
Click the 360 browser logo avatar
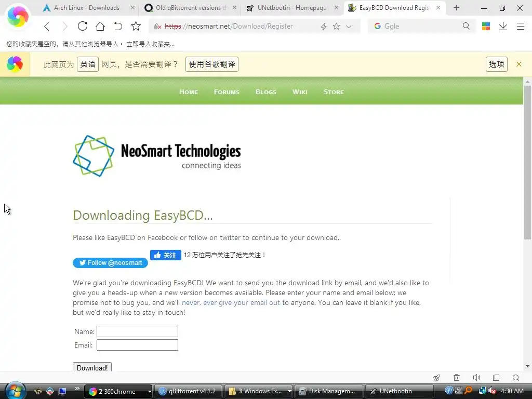[18, 16]
